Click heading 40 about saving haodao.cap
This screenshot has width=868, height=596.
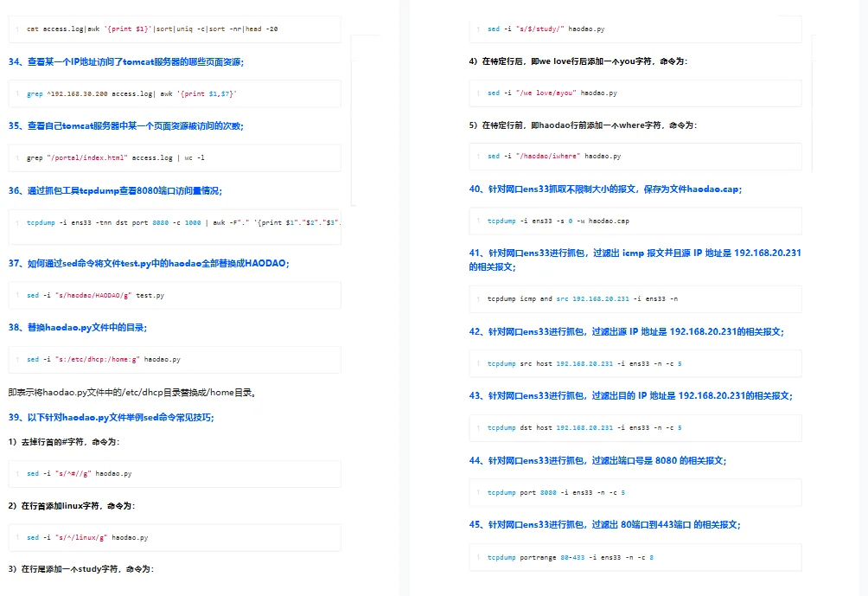(x=605, y=189)
